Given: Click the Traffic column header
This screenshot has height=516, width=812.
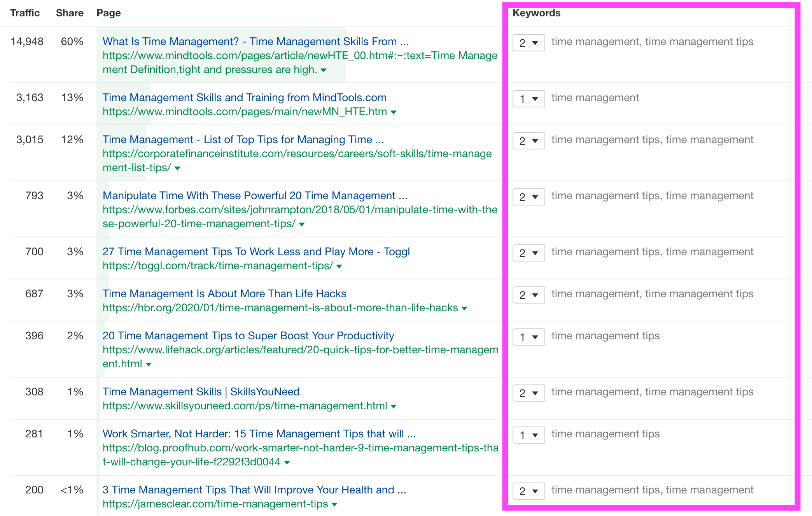Looking at the screenshot, I should (25, 13).
